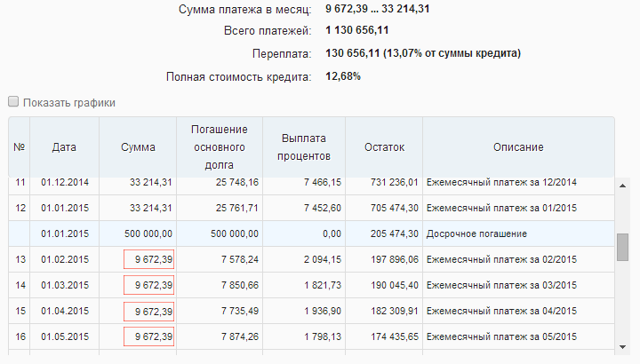640x364 pixels.
Task: Click the monthly payment range 9 672,39 ... 33 214,31
Action: tap(378, 9)
